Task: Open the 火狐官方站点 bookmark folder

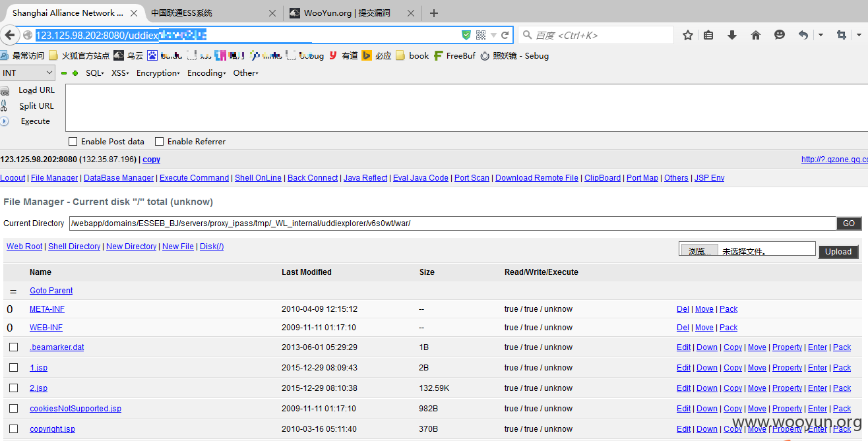Action: [x=79, y=56]
